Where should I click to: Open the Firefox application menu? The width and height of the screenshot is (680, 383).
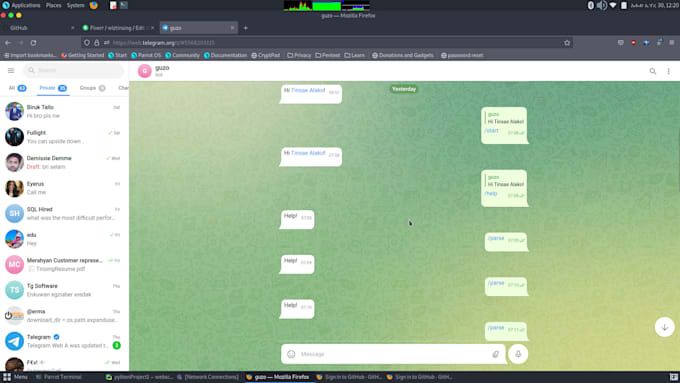click(x=671, y=43)
